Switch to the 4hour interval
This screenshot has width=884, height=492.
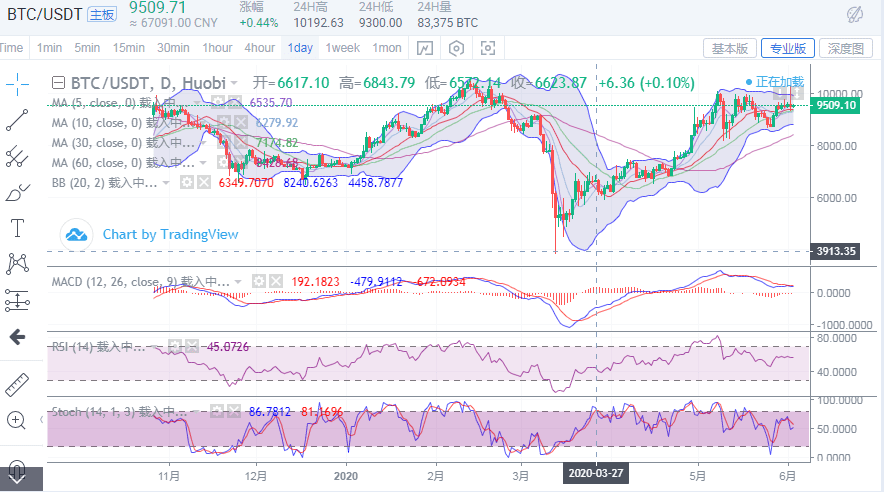tap(259, 48)
